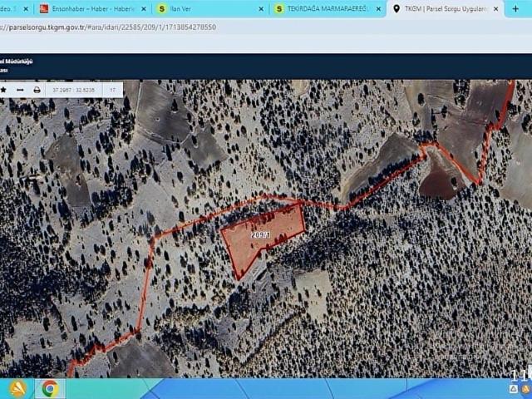The image size is (532, 399).
Task: Open the TEKİRDAĞA MARMARAEREĞLİ tab
Action: (328, 9)
